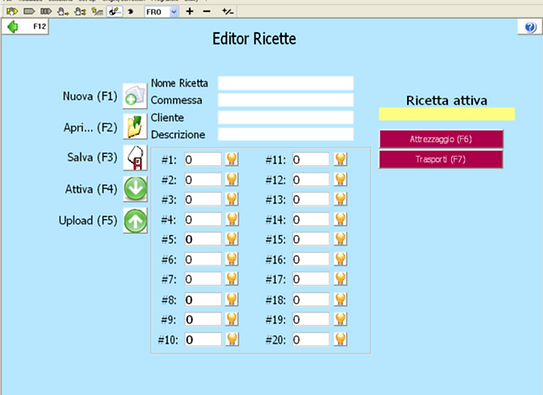Click the plus/minus toolbar button
Image resolution: width=543 pixels, height=395 pixels.
(x=228, y=12)
